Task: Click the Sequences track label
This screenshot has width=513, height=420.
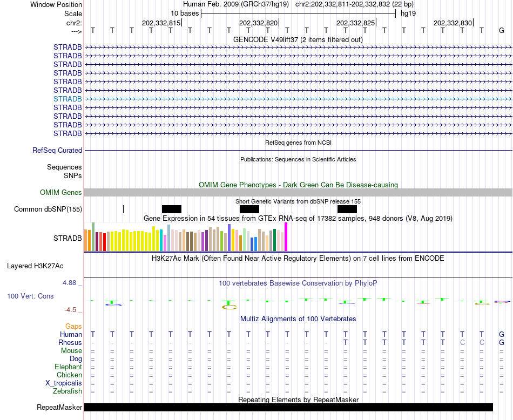Action: [x=64, y=167]
